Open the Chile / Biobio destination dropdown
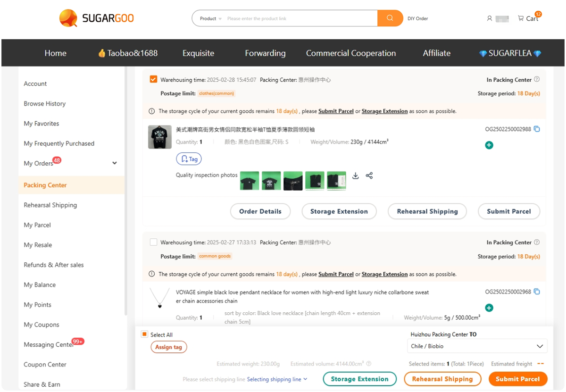 coord(476,346)
